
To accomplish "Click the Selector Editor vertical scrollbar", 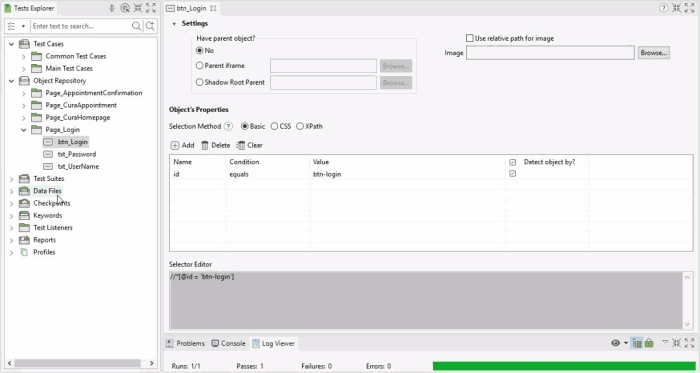I will point(688,300).
